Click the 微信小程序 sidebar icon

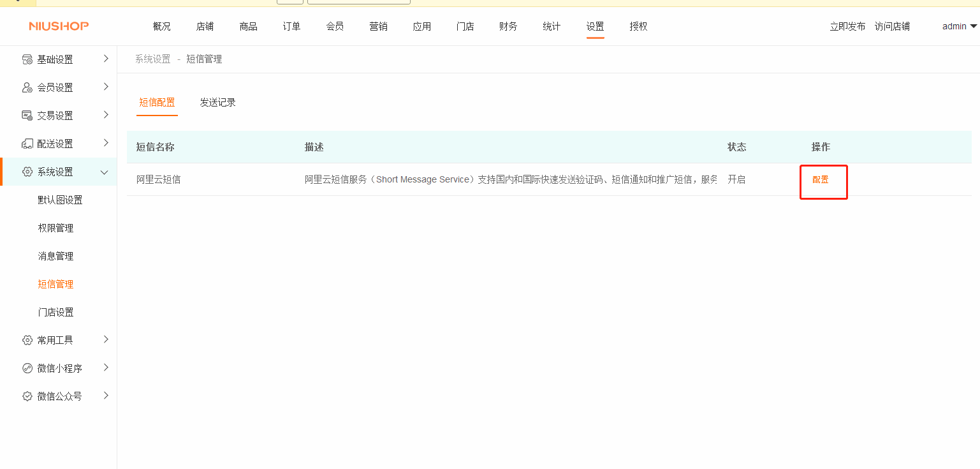coord(27,368)
